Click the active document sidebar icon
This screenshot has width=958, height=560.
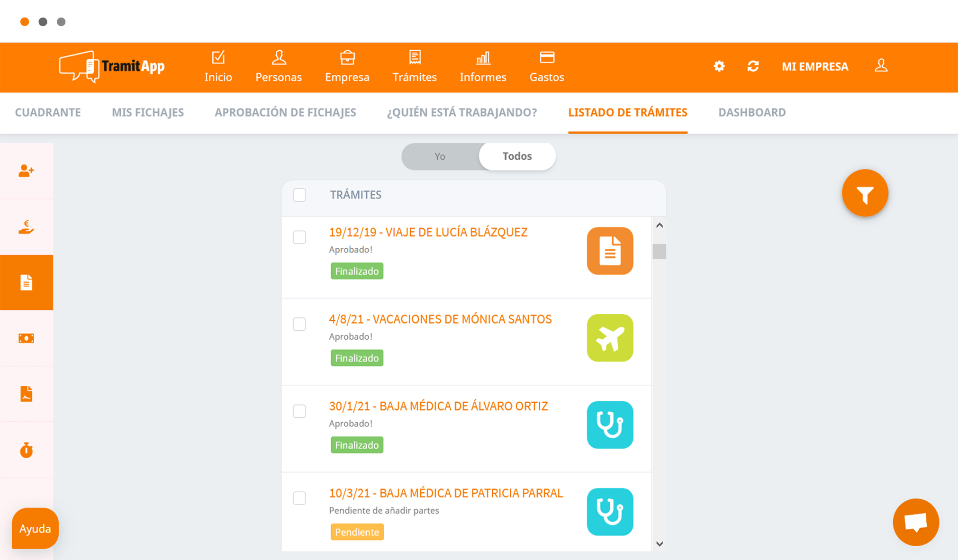click(27, 283)
